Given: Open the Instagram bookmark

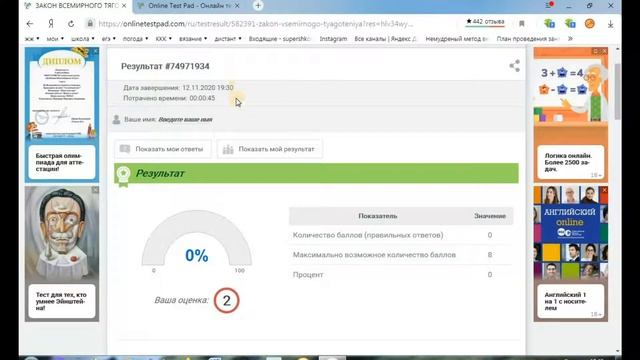Looking at the screenshot, I should 333,39.
